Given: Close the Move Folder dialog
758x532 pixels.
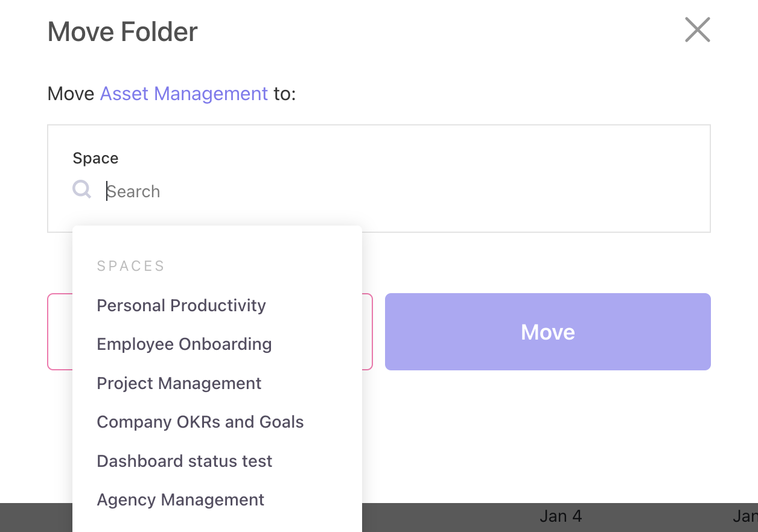Looking at the screenshot, I should coord(697,30).
